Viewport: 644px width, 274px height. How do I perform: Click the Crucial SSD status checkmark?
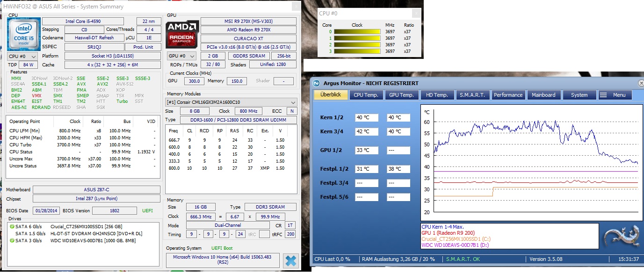pyautogui.click(x=12, y=226)
